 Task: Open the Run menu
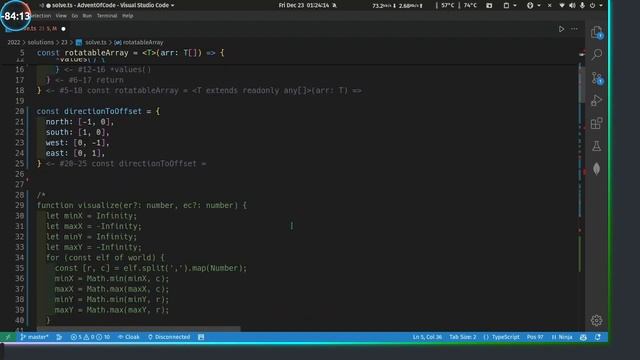87,16
